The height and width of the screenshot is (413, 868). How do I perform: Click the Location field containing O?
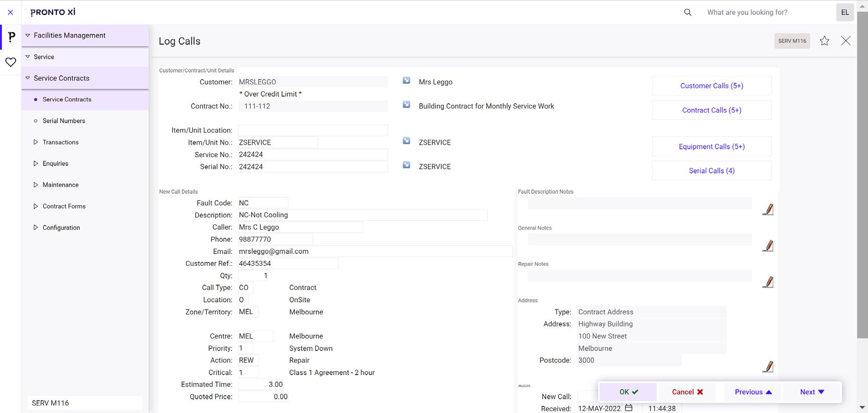click(243, 300)
